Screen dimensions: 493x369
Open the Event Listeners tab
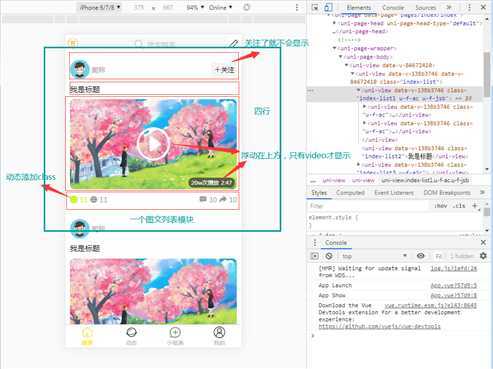[394, 193]
